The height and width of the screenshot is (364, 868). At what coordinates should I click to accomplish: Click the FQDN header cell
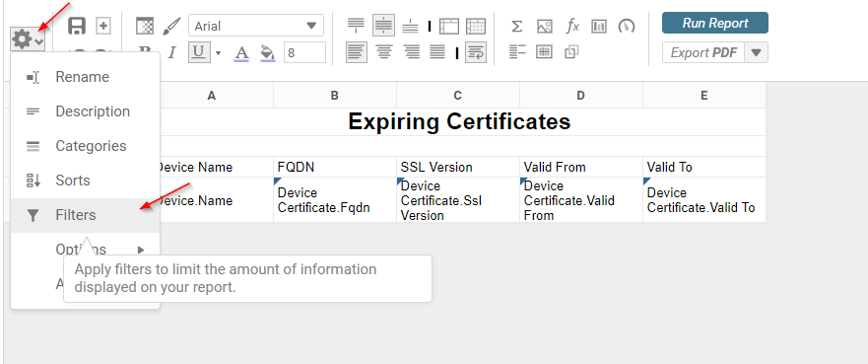pos(335,167)
